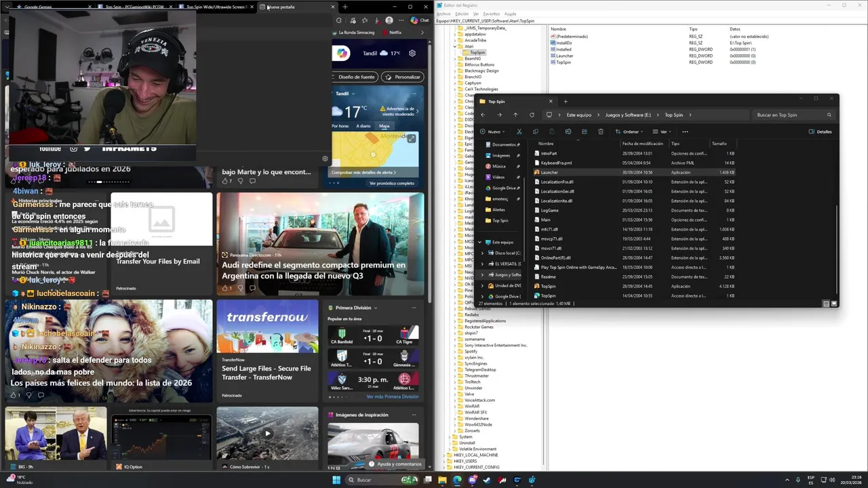Toggle the Detalles pane in File Explorer

[821, 131]
